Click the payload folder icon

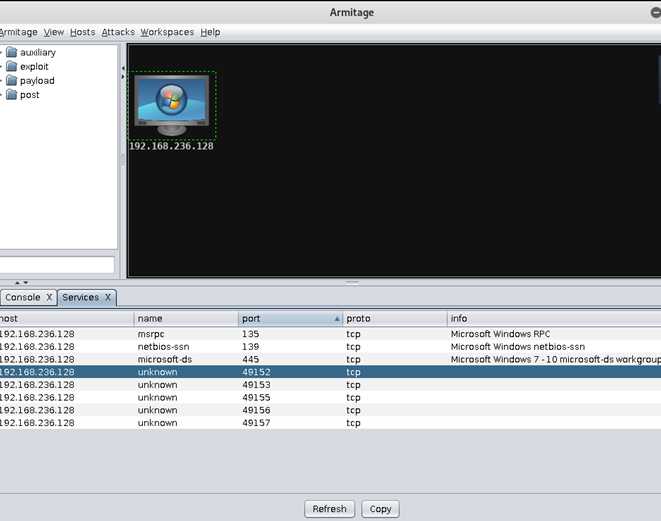pyautogui.click(x=12, y=81)
